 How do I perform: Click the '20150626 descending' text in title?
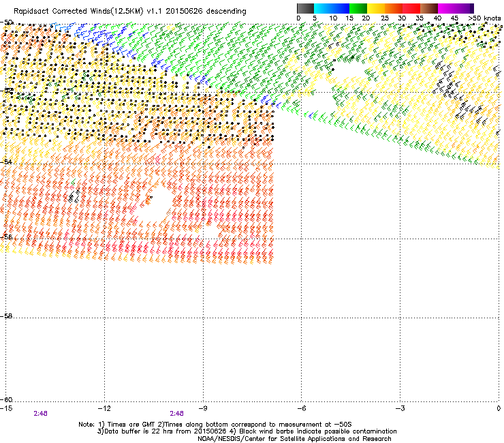click(206, 11)
